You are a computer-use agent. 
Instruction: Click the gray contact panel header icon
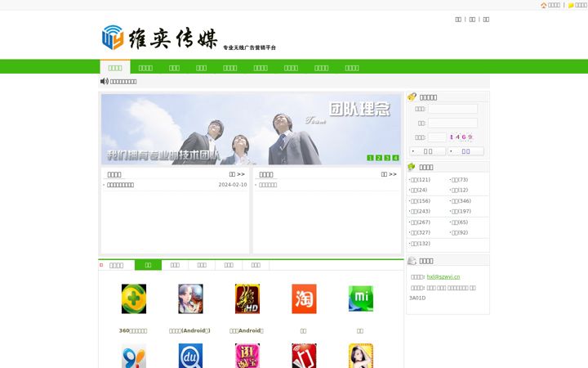[x=412, y=261]
